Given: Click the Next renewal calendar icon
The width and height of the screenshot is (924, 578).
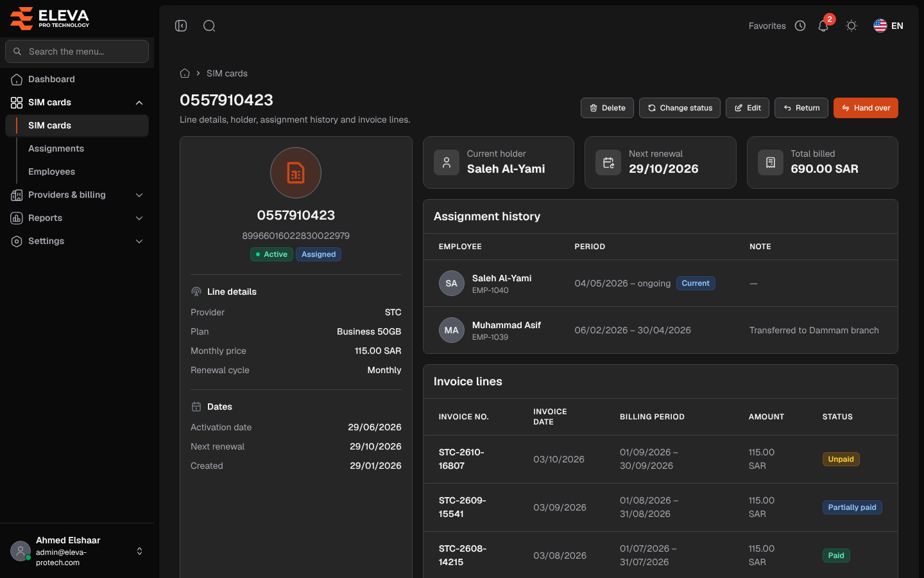Looking at the screenshot, I should coord(608,162).
